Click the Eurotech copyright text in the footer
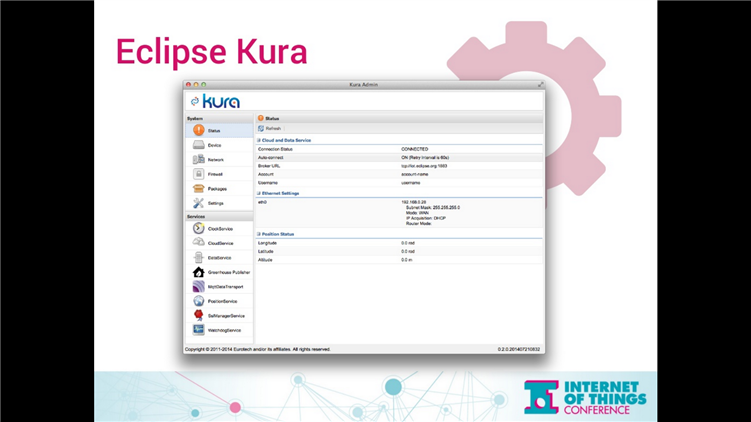Screen dimensions: 751x422 (x=258, y=349)
